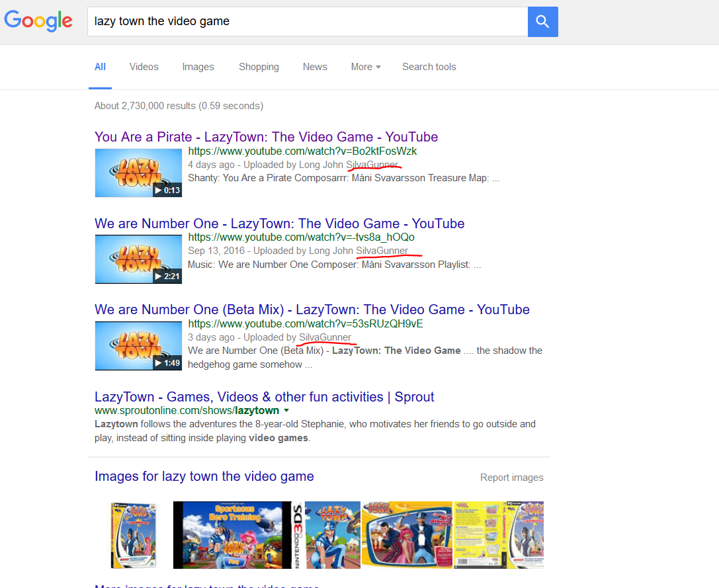Viewport: 719px width, 588px height.
Task: Open the Sportacus Hero Training image
Action: click(232, 535)
